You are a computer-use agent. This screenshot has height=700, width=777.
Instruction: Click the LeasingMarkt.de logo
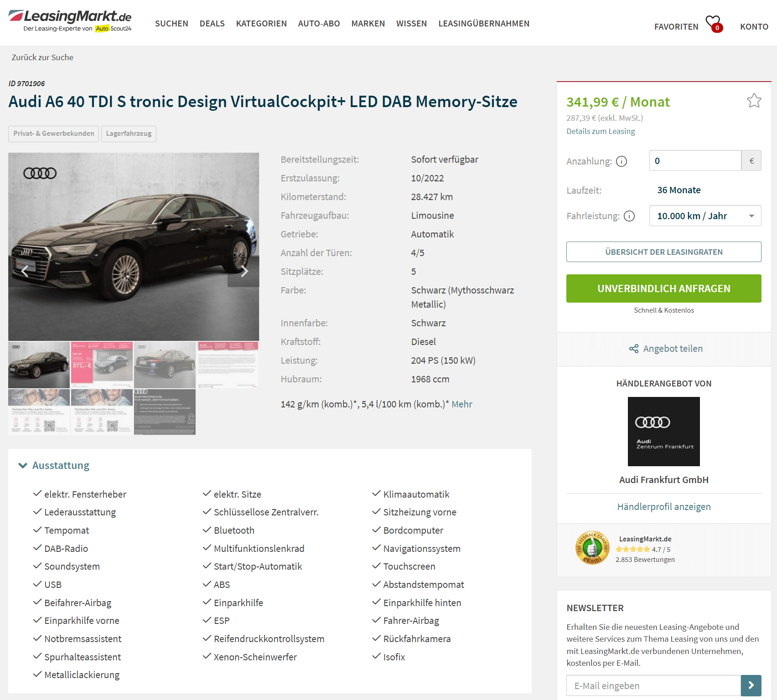pyautogui.click(x=70, y=21)
